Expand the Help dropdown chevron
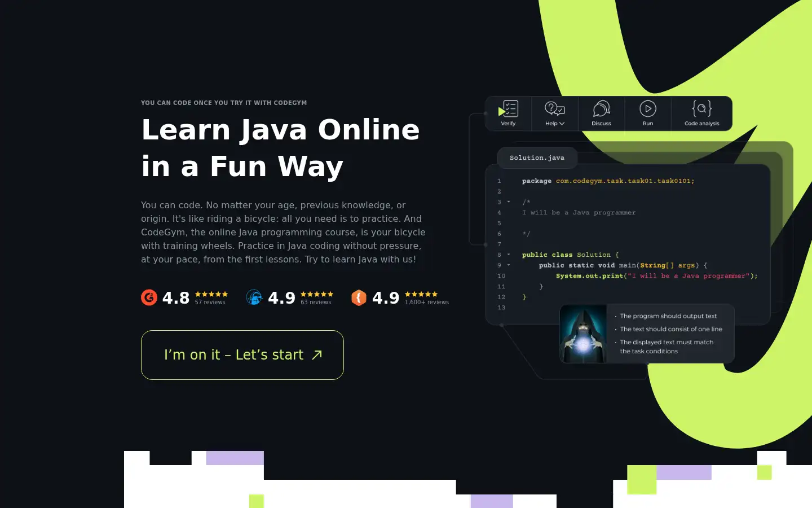The width and height of the screenshot is (812, 508). point(562,124)
